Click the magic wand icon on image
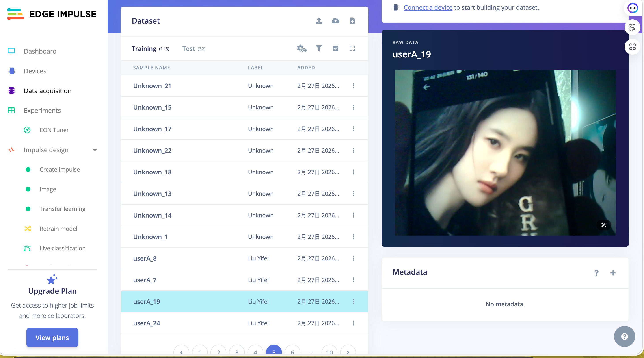This screenshot has height=358, width=644. pos(604,225)
